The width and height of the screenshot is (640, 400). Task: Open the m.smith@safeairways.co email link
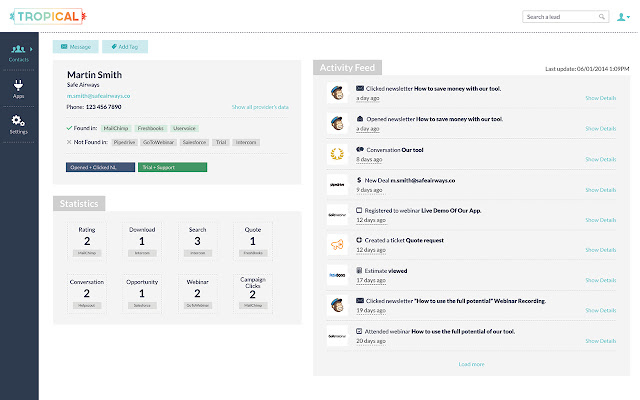98,96
